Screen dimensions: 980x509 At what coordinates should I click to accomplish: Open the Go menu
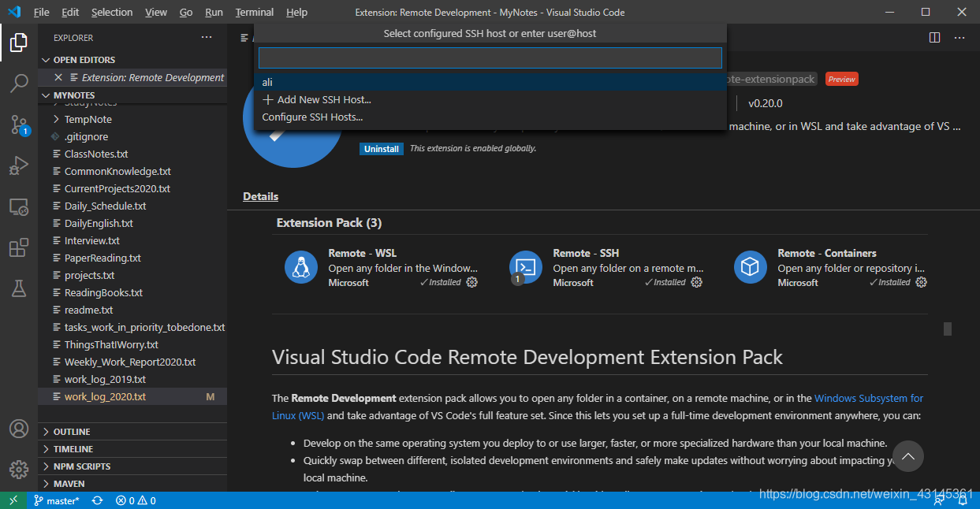(186, 12)
